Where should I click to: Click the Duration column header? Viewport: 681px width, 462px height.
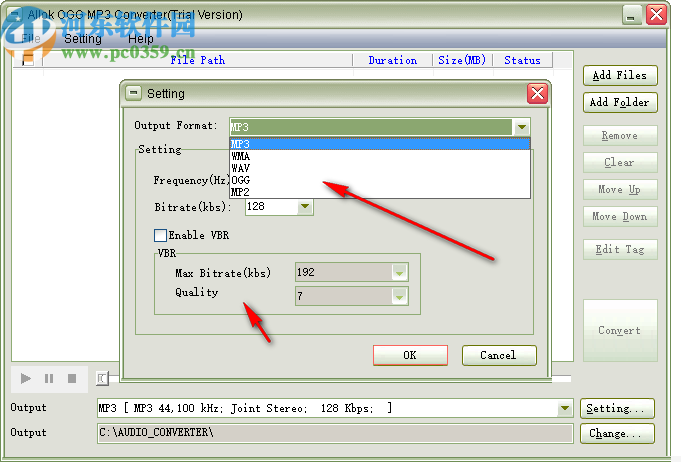(393, 60)
